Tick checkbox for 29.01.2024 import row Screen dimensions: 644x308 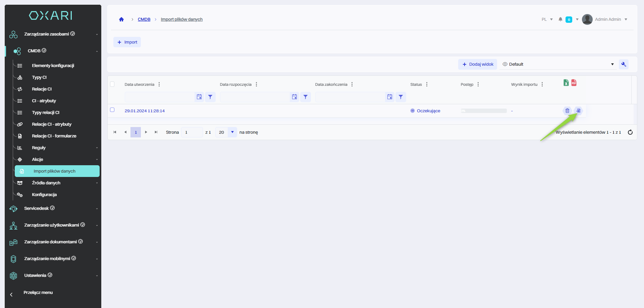point(112,110)
